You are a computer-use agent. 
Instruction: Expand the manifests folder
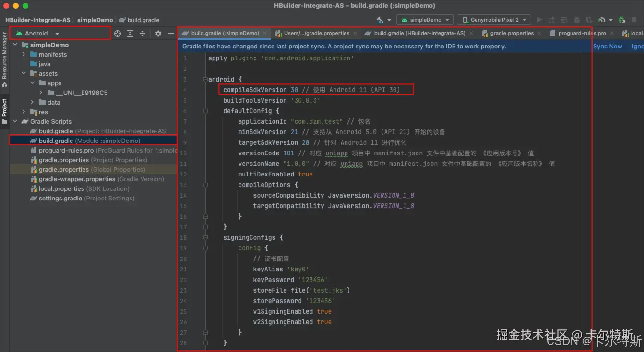(x=24, y=54)
